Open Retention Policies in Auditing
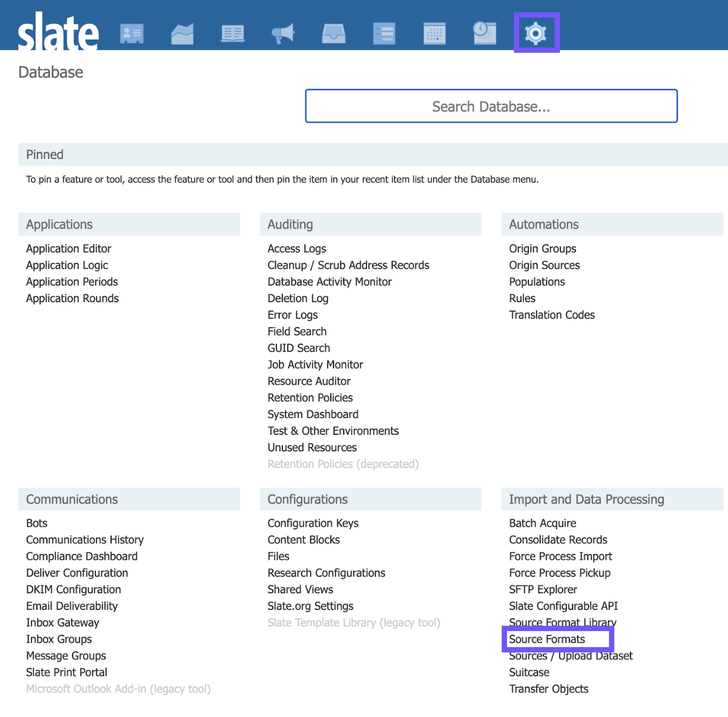Screen dimensions: 728x717 310,397
